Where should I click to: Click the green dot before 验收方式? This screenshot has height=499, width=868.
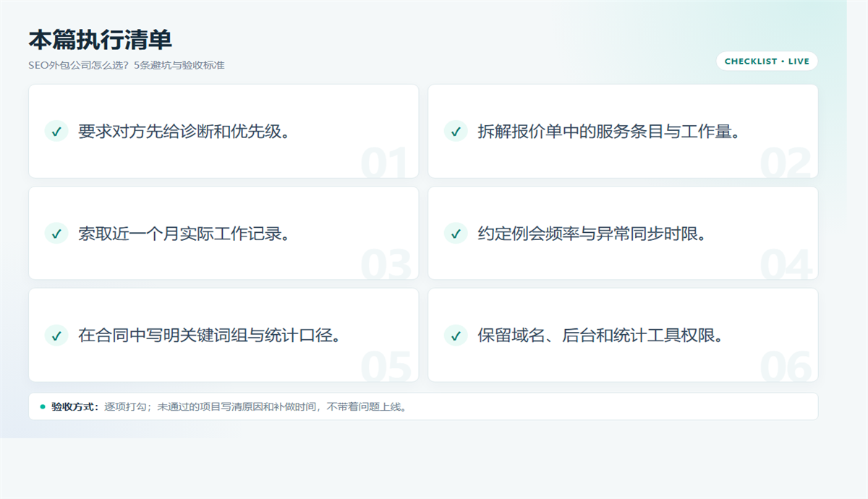click(x=43, y=406)
